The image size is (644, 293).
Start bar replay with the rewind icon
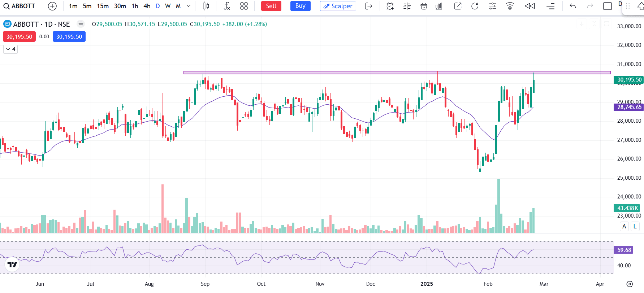(x=530, y=6)
